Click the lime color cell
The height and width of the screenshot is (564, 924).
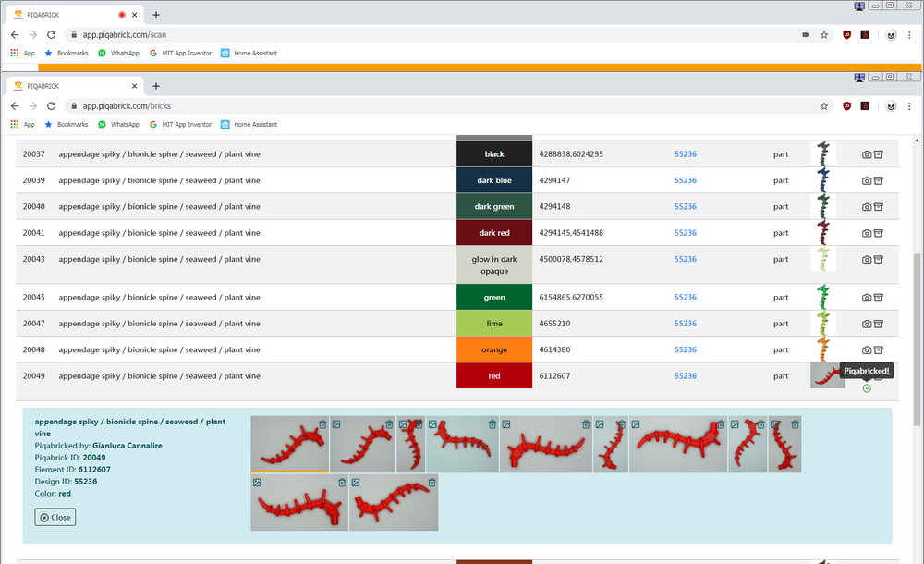click(x=494, y=324)
